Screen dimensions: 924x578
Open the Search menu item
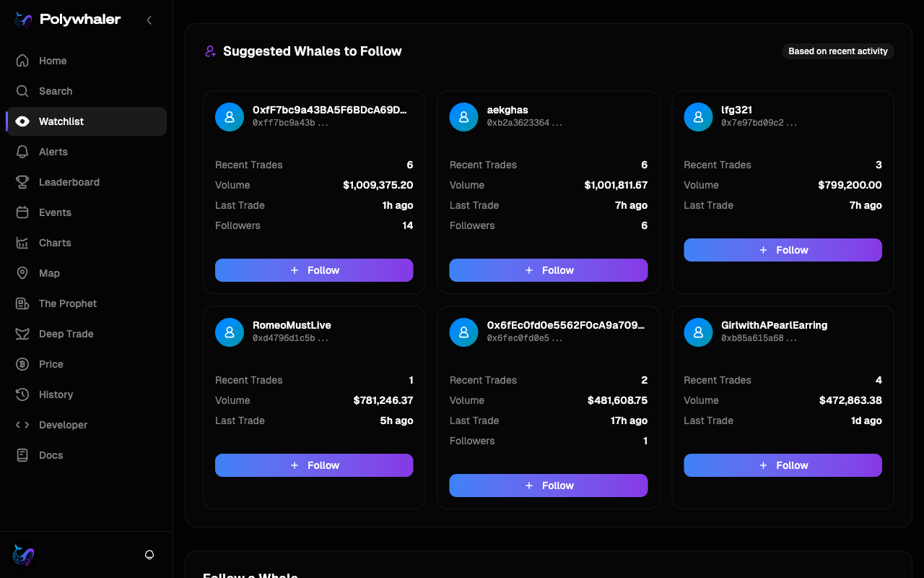click(86, 91)
